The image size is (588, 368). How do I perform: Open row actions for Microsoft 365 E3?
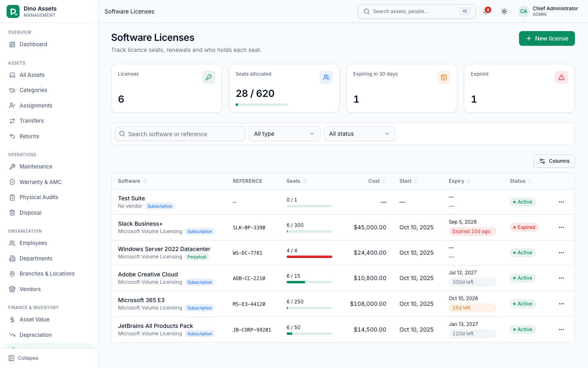click(x=561, y=304)
